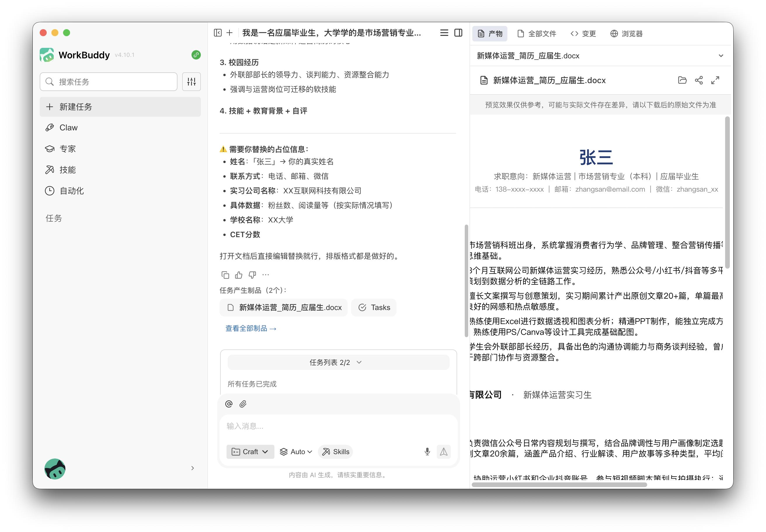Click the thumbs up icon

coord(238,275)
